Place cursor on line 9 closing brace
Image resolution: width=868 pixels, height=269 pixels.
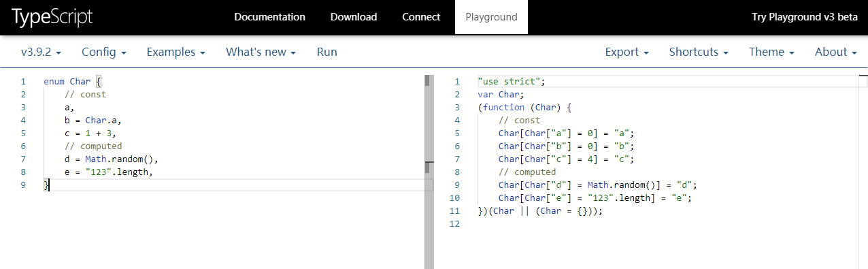pos(46,185)
